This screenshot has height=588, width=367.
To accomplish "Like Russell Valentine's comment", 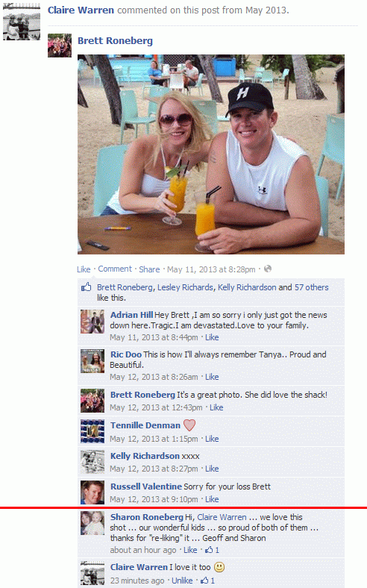I will (212, 499).
